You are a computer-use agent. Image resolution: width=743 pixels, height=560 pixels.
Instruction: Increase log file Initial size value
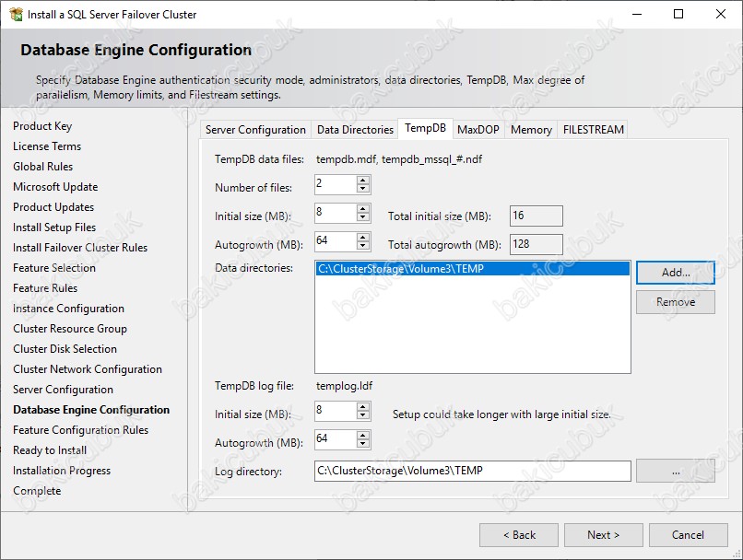click(x=363, y=407)
